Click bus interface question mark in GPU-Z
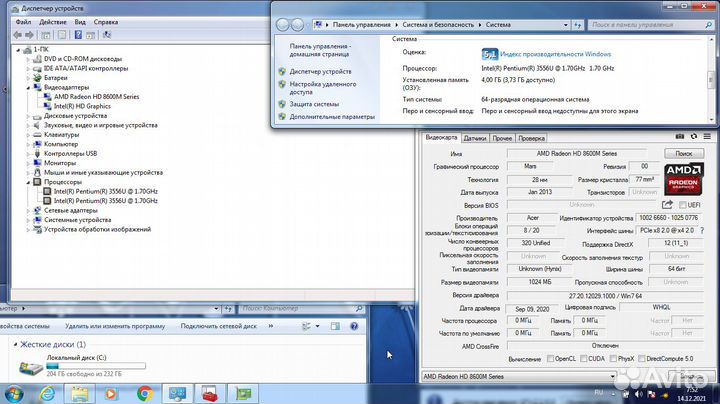The width and height of the screenshot is (720, 404). 702,231
